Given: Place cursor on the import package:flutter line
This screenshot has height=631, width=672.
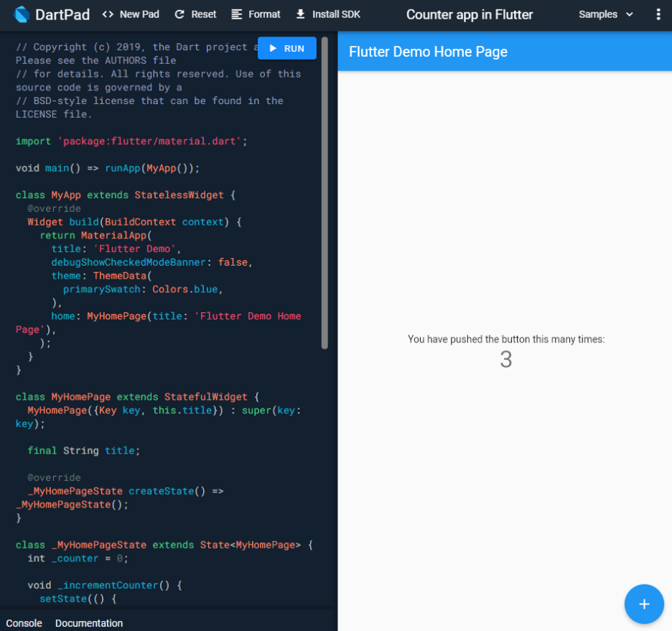Looking at the screenshot, I should pos(129,141).
